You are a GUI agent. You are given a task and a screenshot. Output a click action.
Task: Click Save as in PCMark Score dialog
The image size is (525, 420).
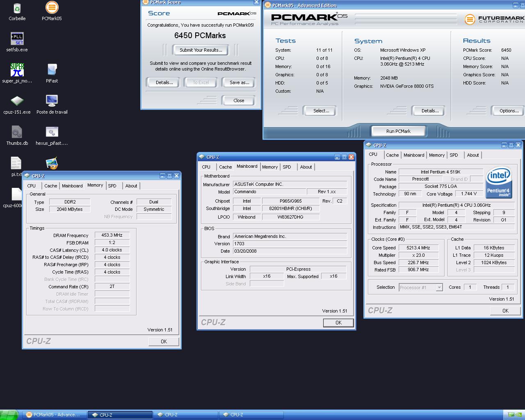240,82
